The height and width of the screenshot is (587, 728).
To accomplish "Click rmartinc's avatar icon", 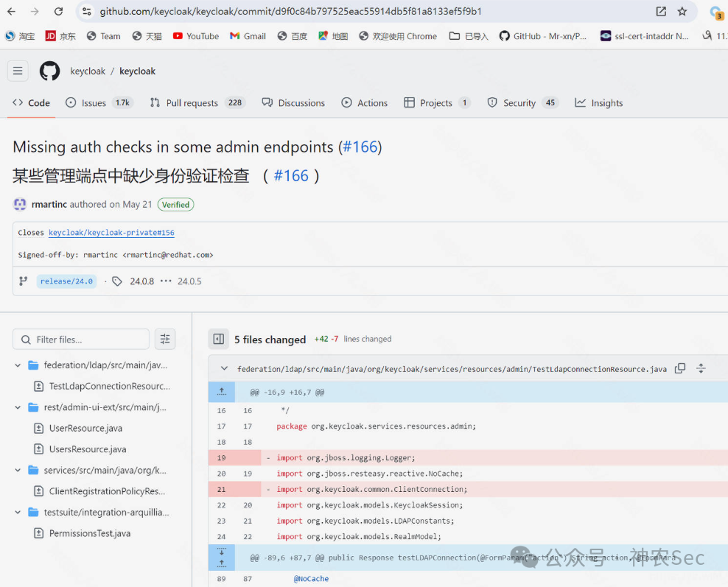I will pyautogui.click(x=20, y=204).
